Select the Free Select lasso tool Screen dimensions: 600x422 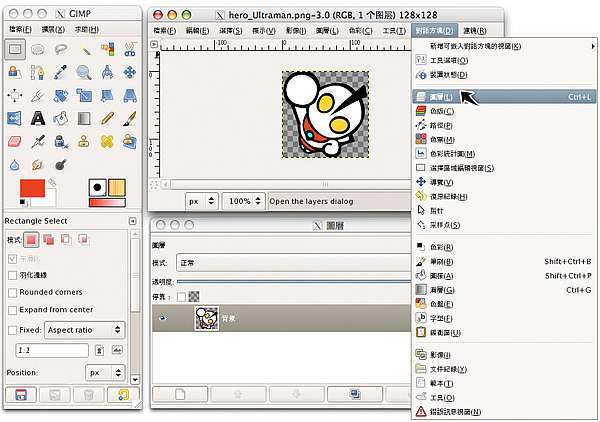click(x=61, y=49)
